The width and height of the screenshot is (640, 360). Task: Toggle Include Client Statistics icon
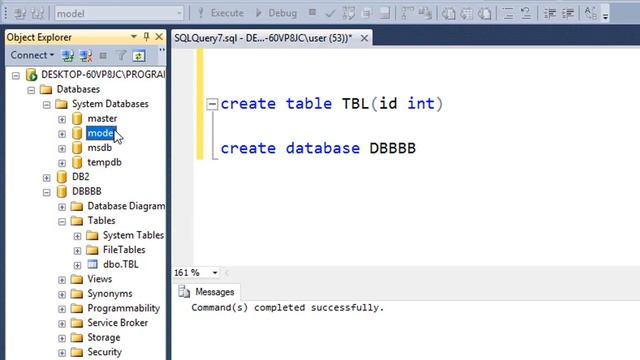(425, 13)
